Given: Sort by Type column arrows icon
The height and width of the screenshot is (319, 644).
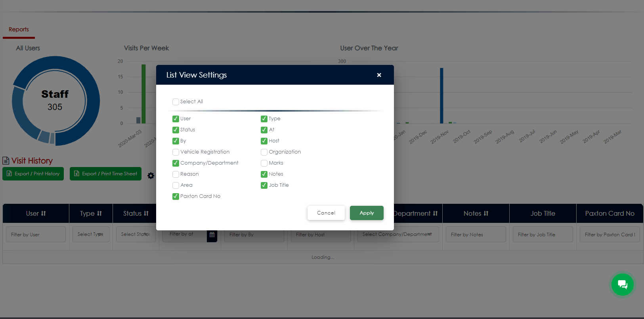Looking at the screenshot, I should (99, 213).
